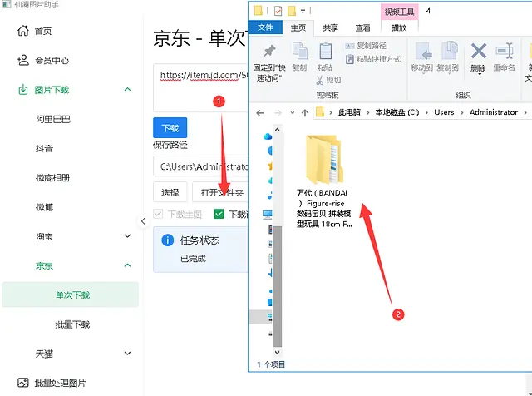Expand the 天猫 submenu chevron
This screenshot has width=532, height=396.
point(127,354)
